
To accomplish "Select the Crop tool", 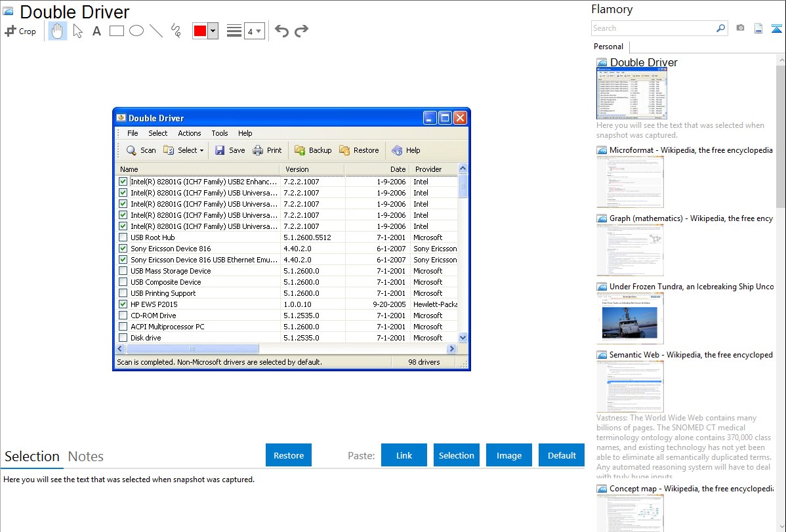I will 20,31.
